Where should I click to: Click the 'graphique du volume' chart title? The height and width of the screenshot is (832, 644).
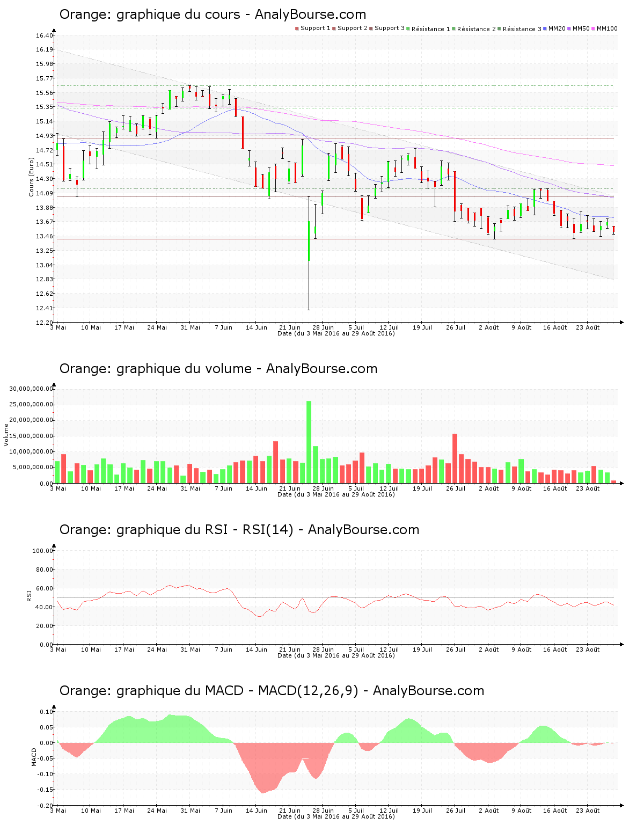[x=218, y=369]
